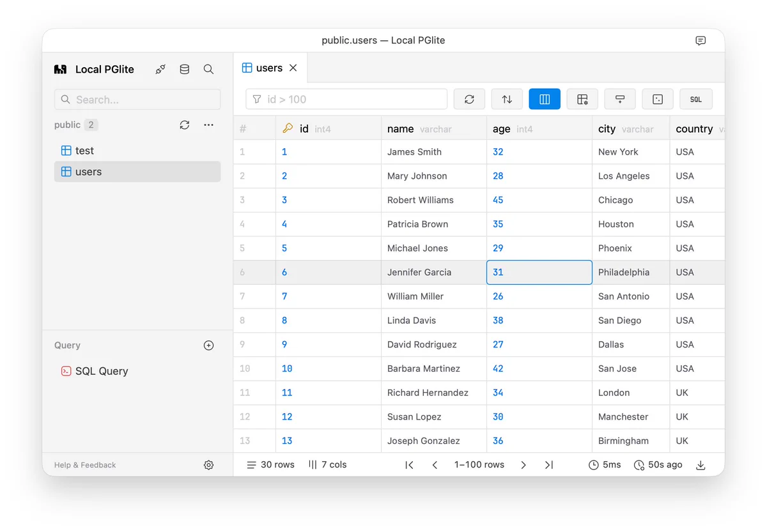Select the San Antonio city cell

coord(631,296)
